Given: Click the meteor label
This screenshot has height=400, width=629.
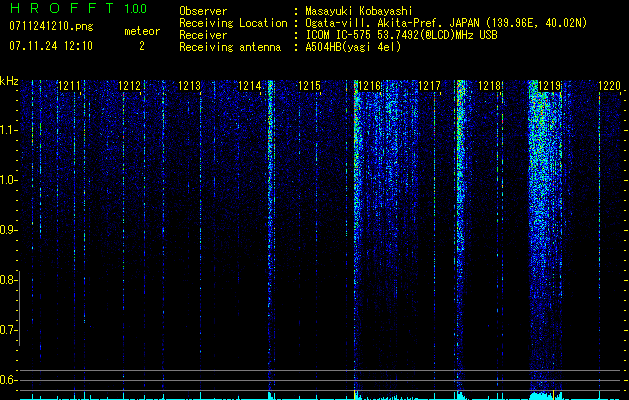Looking at the screenshot, I should (142, 31).
